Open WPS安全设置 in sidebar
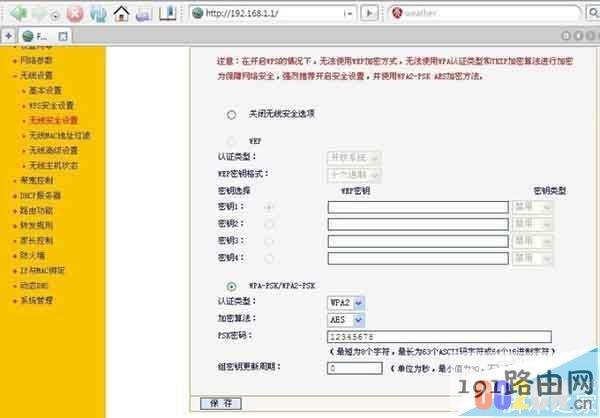The height and width of the screenshot is (418, 600). (51, 105)
